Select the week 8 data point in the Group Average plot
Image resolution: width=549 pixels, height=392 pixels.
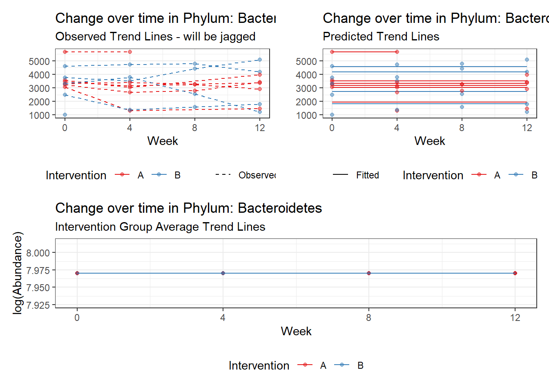tap(369, 273)
